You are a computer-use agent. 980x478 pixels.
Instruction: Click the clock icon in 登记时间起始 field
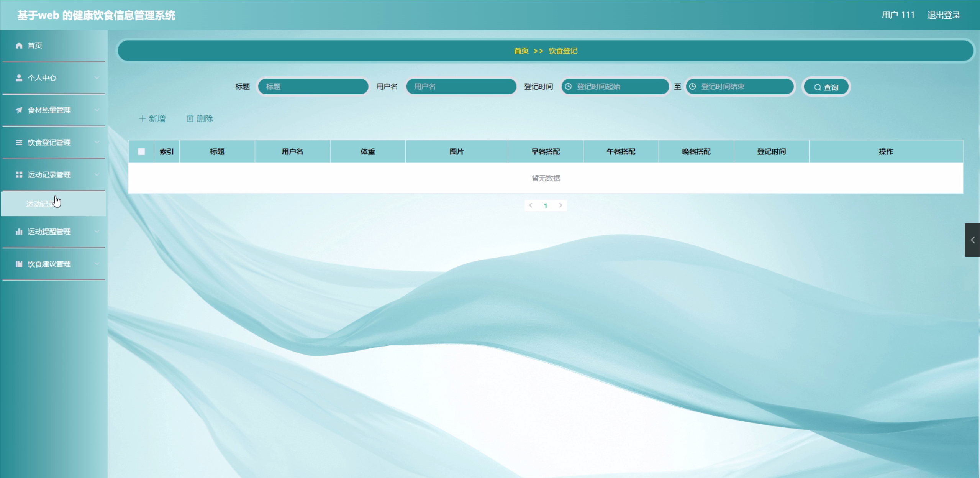(x=567, y=86)
